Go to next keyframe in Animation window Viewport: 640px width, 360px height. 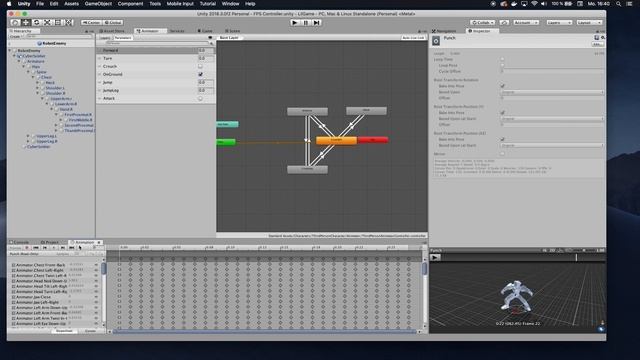pos(62,248)
